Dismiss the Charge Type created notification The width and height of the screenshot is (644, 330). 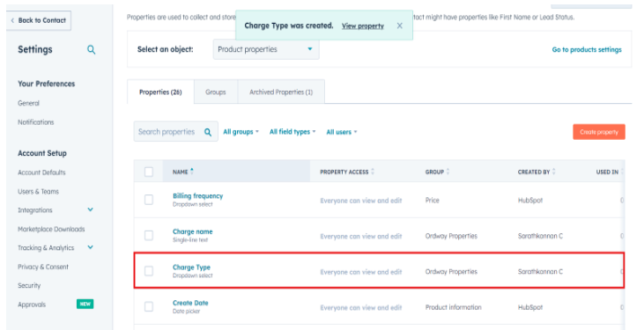400,26
